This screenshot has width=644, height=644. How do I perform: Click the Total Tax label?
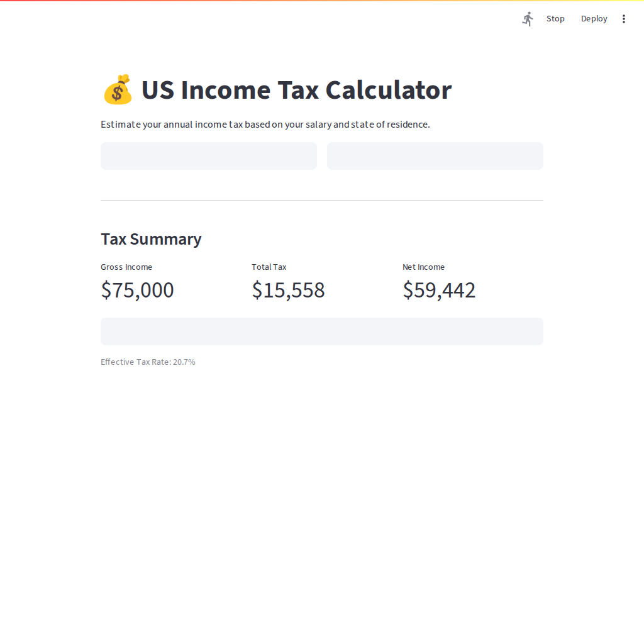point(269,267)
